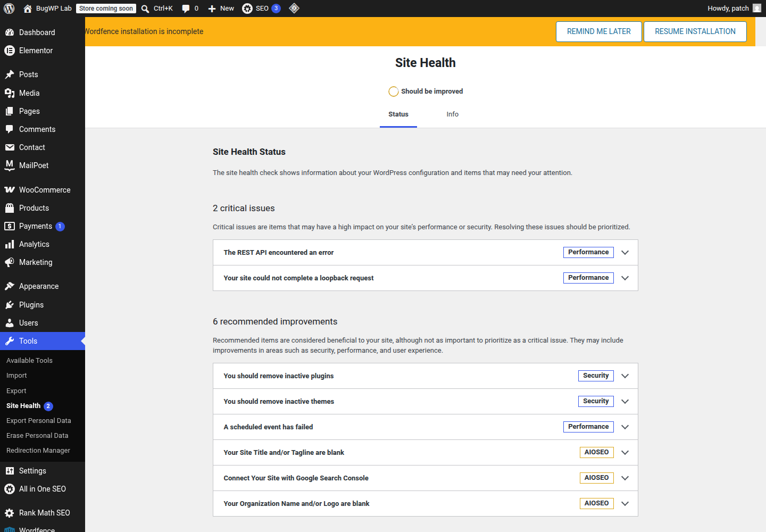Expand the loopback request issue chevron
The height and width of the screenshot is (532, 766).
(625, 278)
